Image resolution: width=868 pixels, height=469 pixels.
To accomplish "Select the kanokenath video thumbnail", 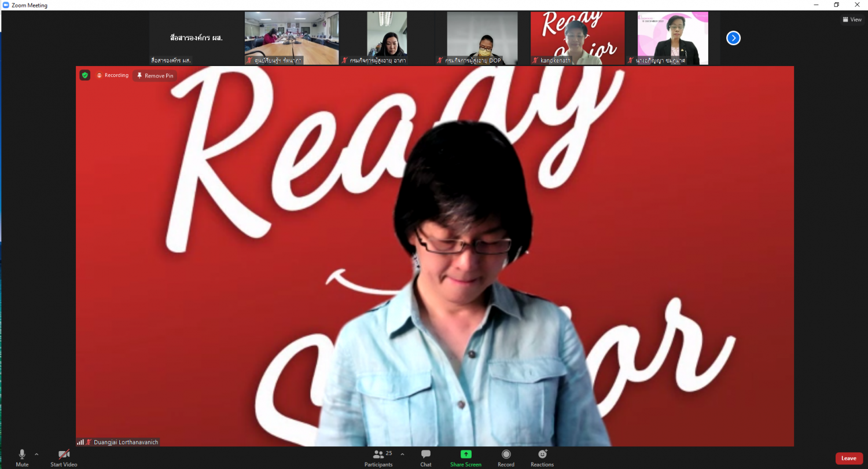I will (578, 38).
